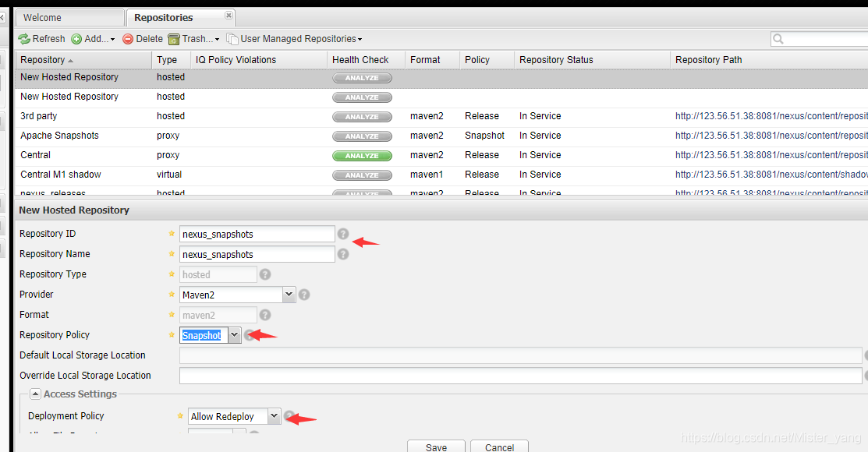The height and width of the screenshot is (452, 868).
Task: Click help icon next to Format field
Action: tap(265, 315)
